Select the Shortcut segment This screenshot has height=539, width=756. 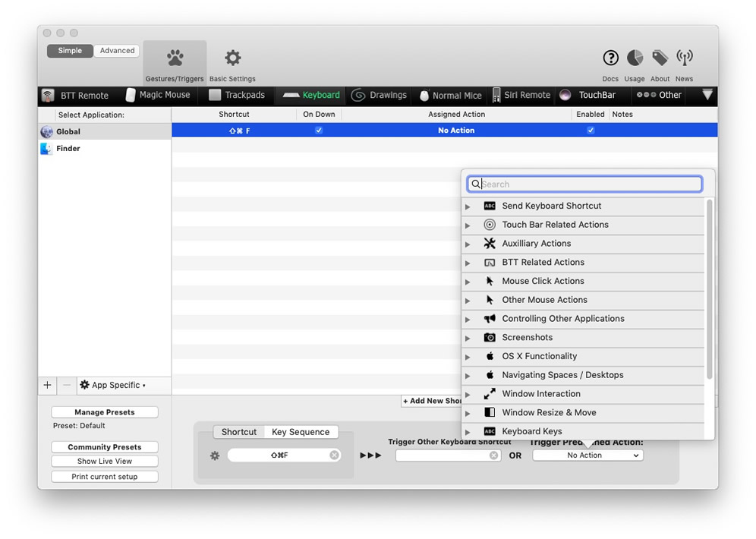pos(238,432)
